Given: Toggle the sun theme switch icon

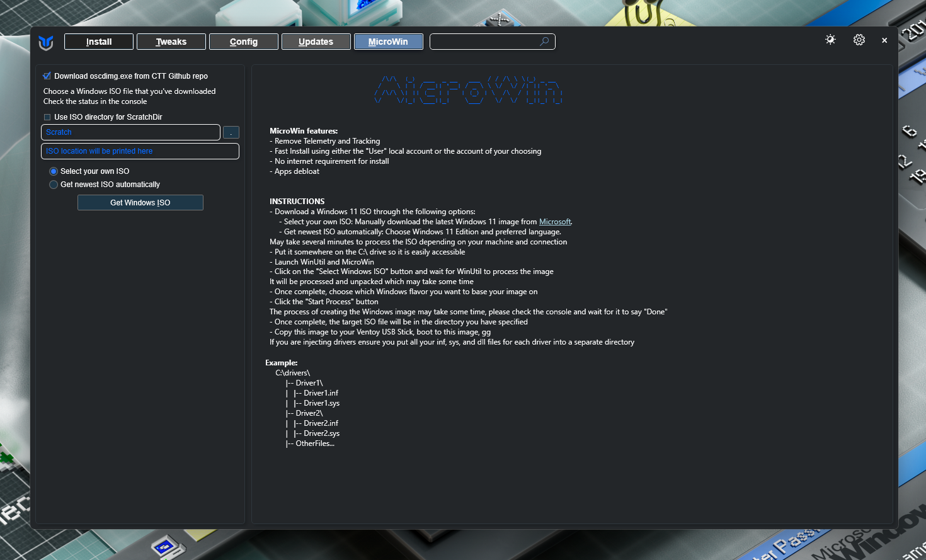Looking at the screenshot, I should (830, 40).
